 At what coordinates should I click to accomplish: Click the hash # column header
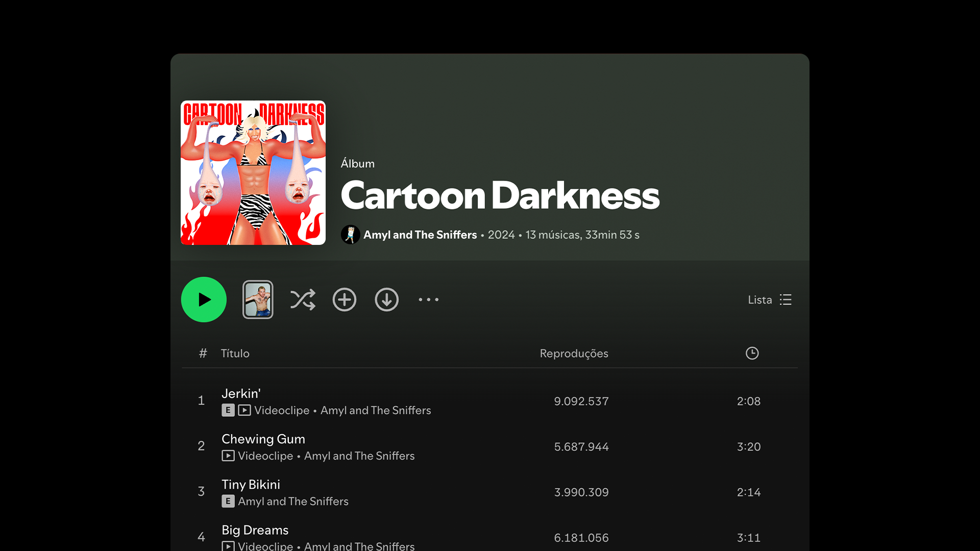pos(203,353)
